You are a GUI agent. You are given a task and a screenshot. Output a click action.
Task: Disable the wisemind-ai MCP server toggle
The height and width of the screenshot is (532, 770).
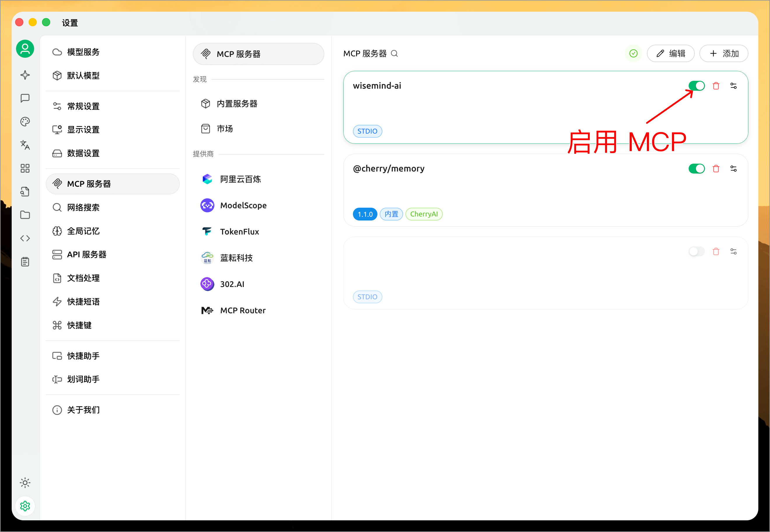696,86
